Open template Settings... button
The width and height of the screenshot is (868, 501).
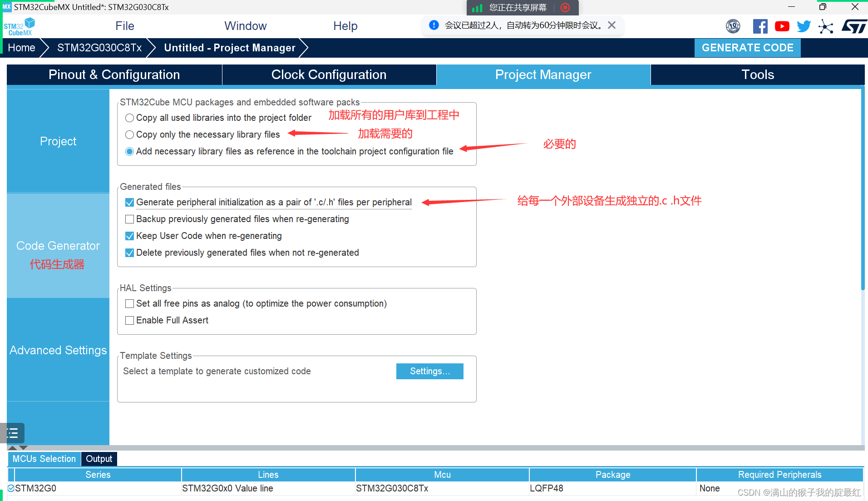tap(429, 372)
